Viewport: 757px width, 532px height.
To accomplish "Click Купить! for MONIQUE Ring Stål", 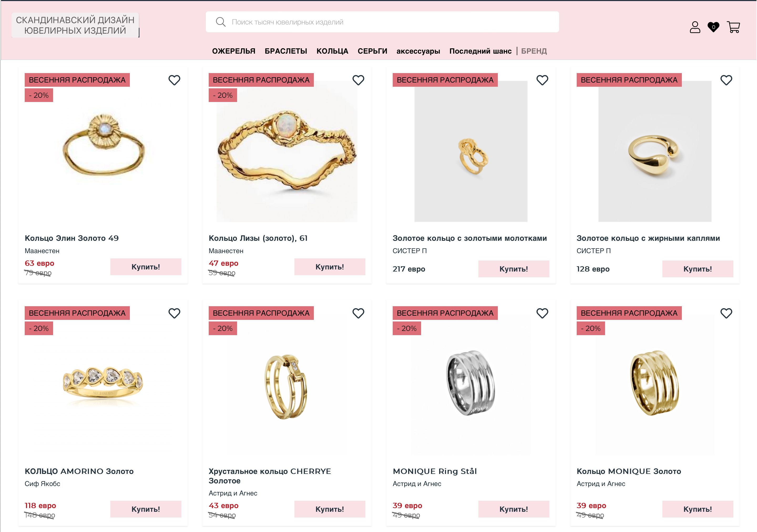I will (x=514, y=509).
